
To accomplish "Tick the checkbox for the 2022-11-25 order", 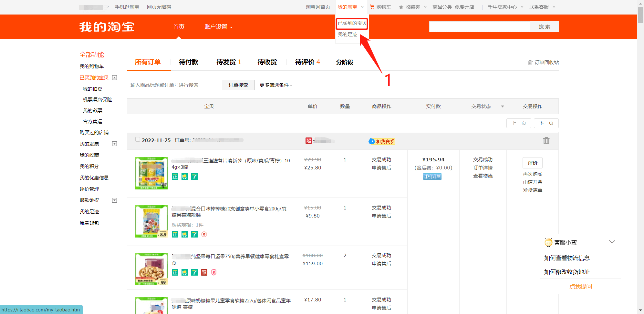I will [138, 139].
